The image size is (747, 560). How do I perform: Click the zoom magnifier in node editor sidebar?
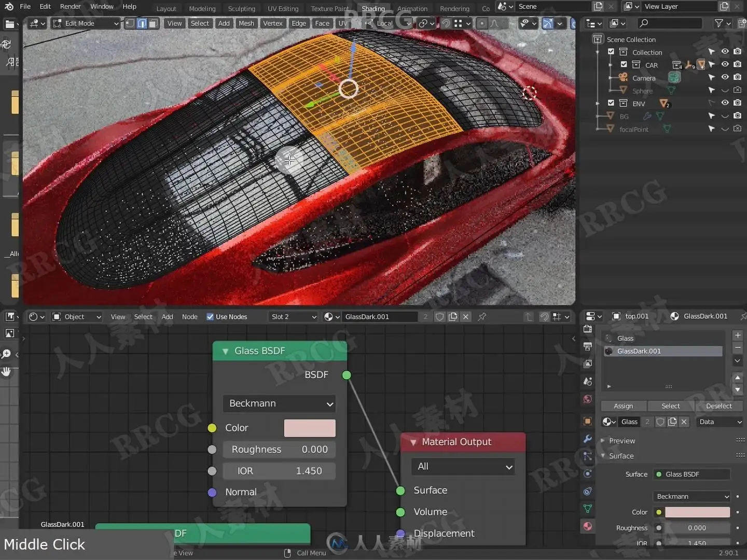[x=7, y=354]
